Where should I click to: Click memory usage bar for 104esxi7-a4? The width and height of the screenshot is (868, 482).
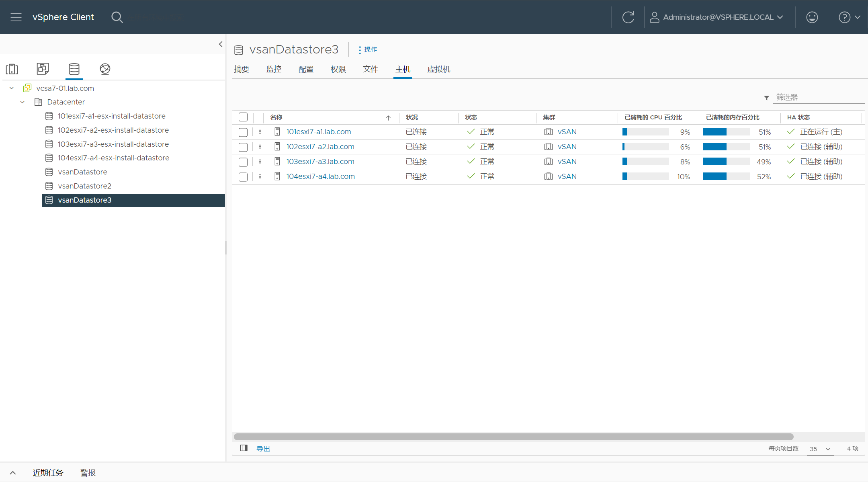coord(726,176)
